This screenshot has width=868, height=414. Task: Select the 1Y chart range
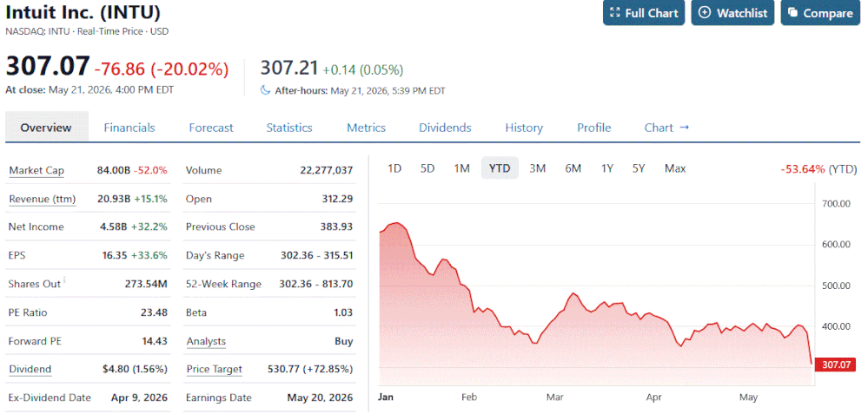607,168
